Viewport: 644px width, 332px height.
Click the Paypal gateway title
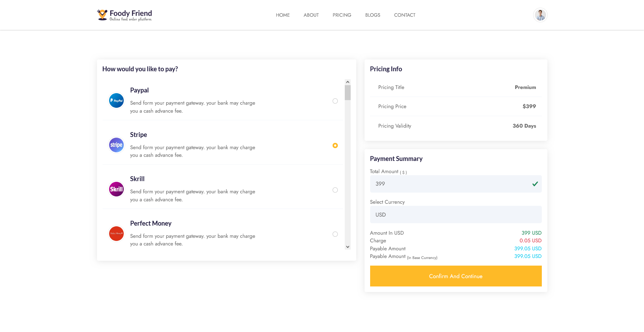pyautogui.click(x=139, y=90)
